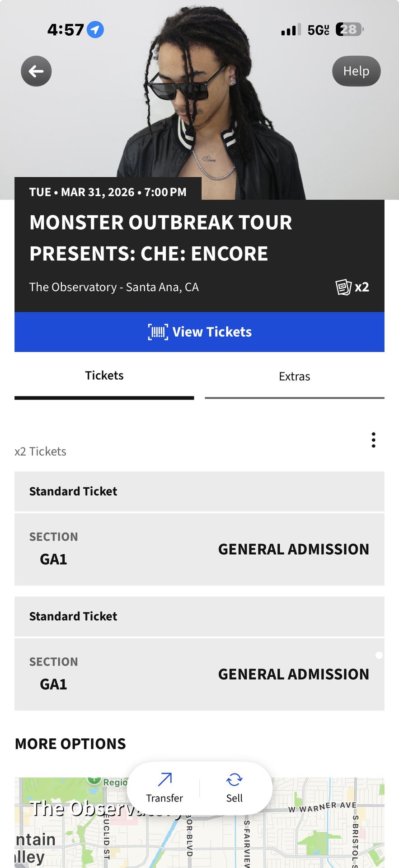Tap the cellular signal bars icon

pyautogui.click(x=291, y=30)
